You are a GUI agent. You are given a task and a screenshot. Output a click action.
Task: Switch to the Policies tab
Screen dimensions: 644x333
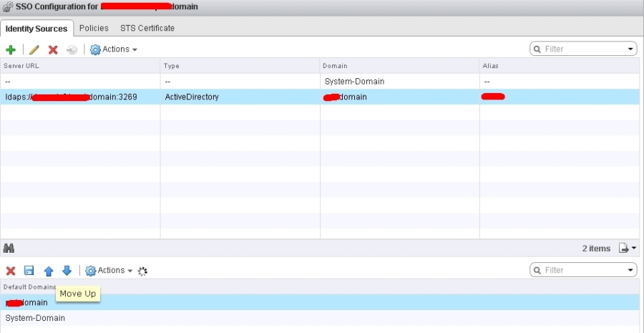click(94, 28)
